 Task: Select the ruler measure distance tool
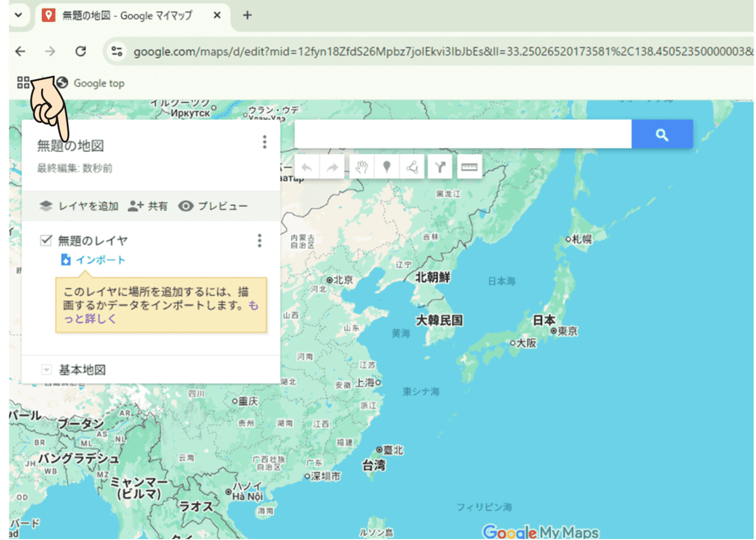pyautogui.click(x=469, y=167)
